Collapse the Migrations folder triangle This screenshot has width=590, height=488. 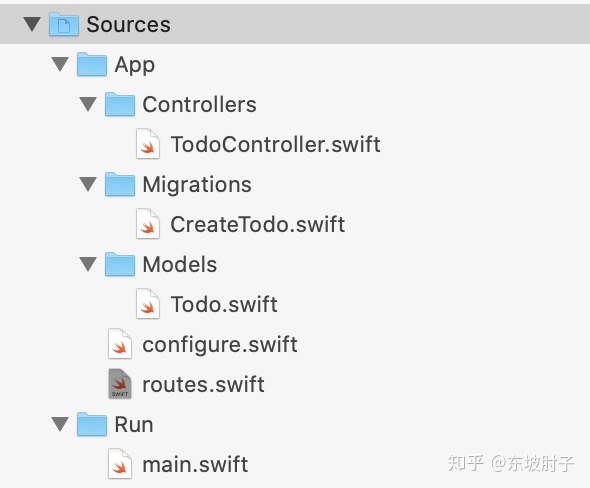88,184
